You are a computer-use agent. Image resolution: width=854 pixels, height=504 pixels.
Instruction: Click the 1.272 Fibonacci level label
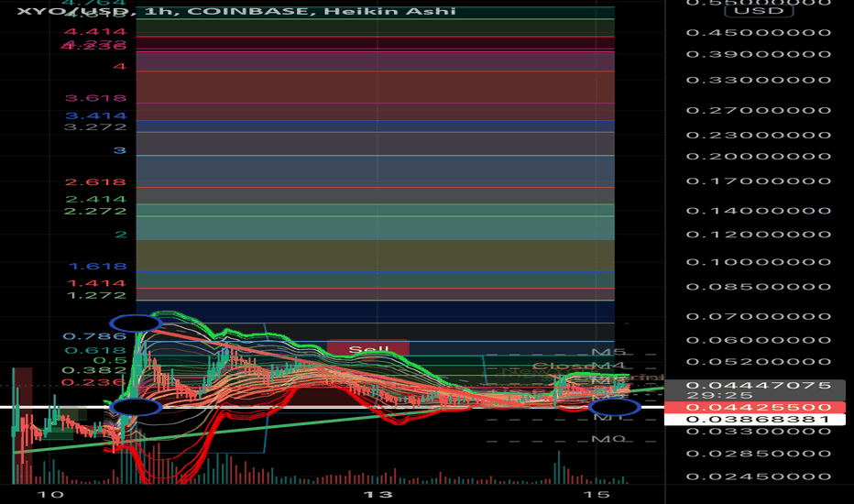point(96,295)
